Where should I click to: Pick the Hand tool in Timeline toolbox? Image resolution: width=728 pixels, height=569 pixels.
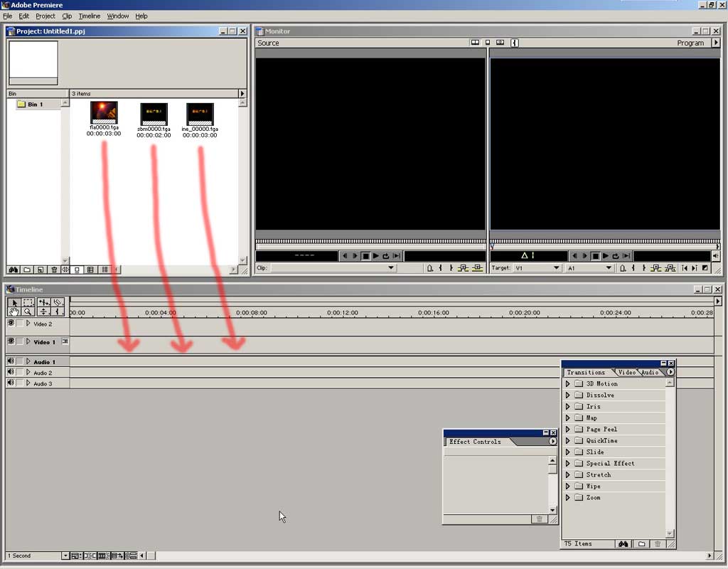pos(14,312)
